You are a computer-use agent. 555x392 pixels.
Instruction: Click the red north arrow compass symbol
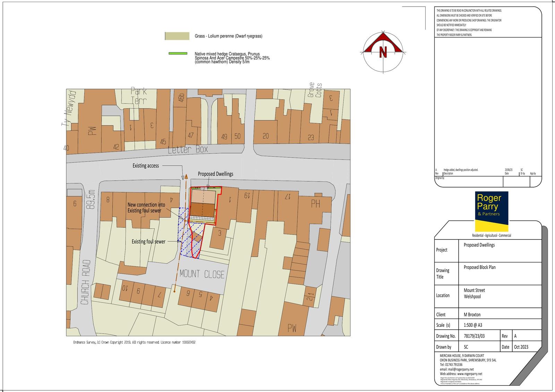tap(383, 51)
